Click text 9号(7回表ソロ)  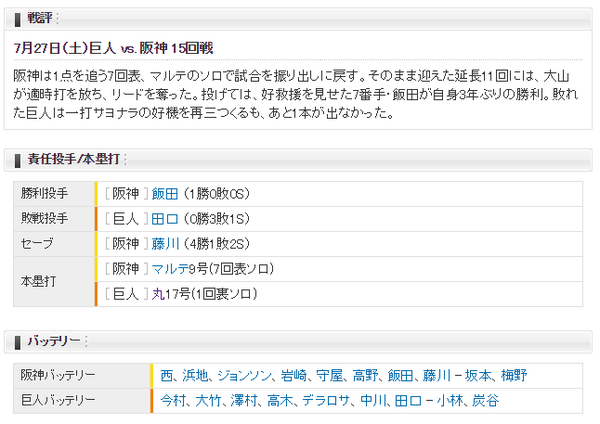coord(232,269)
